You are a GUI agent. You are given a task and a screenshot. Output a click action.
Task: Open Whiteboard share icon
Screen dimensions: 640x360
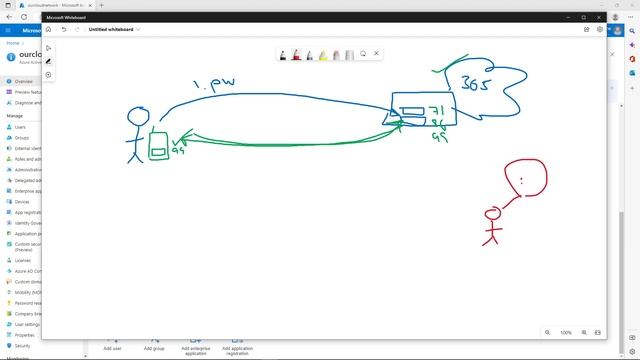tap(587, 29)
